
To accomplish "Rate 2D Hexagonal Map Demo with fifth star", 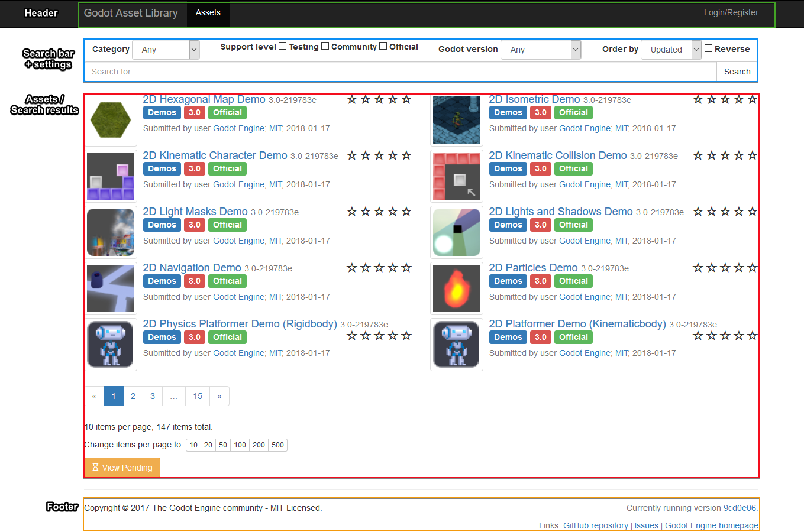I will pos(406,99).
